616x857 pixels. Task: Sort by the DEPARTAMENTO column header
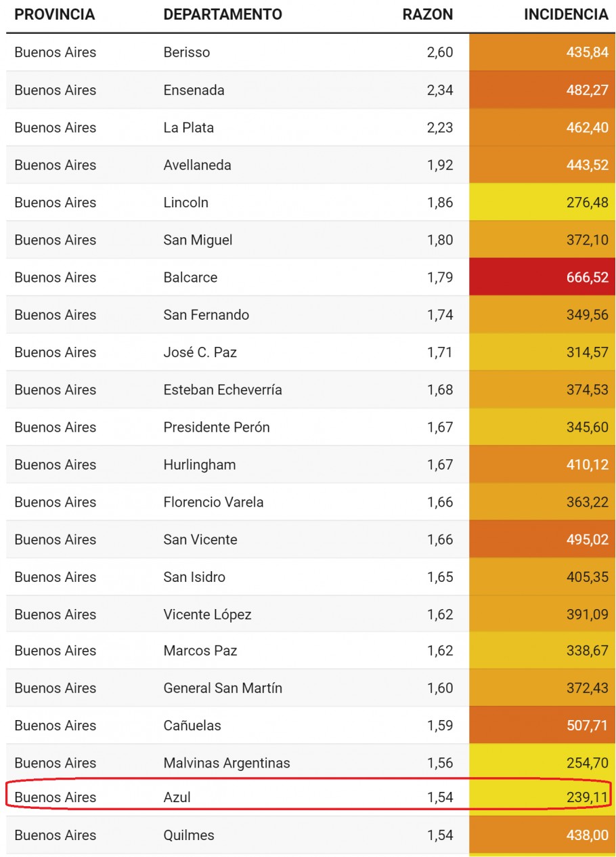(x=223, y=14)
